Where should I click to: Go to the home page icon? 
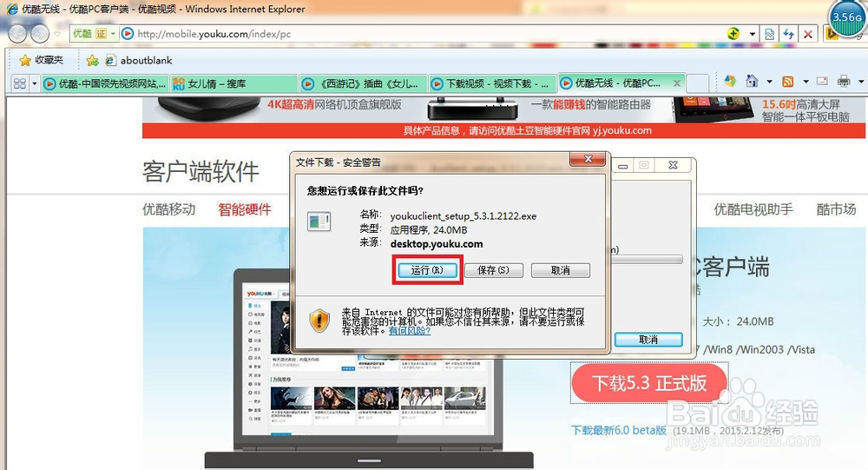(751, 82)
